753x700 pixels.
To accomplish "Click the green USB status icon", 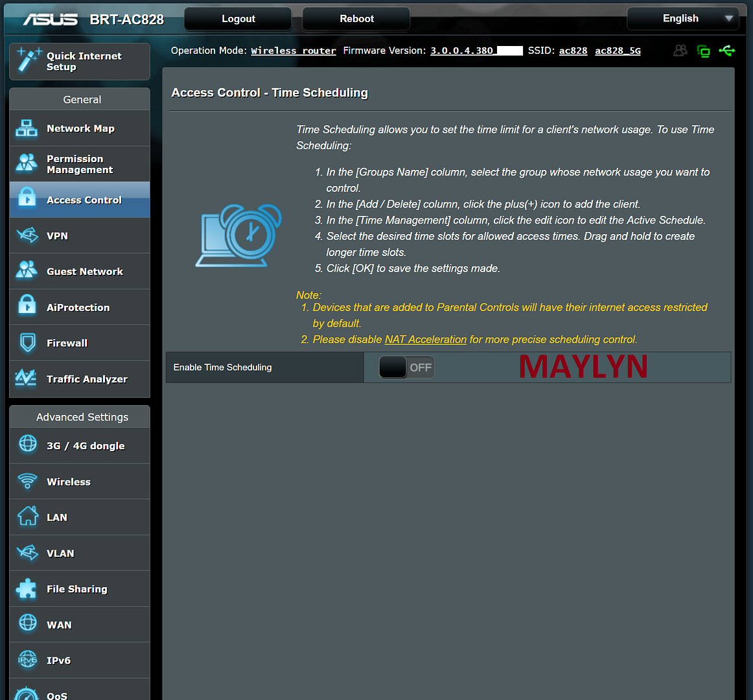I will 726,51.
